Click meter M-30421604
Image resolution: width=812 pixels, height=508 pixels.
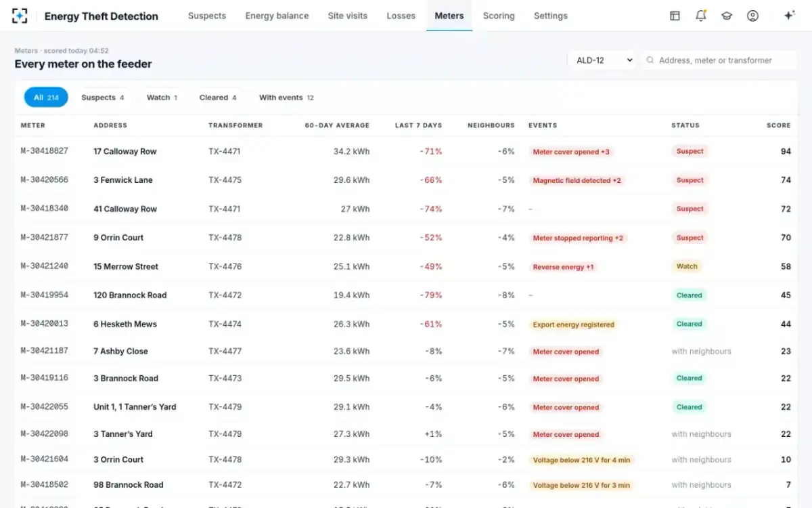[x=44, y=459]
